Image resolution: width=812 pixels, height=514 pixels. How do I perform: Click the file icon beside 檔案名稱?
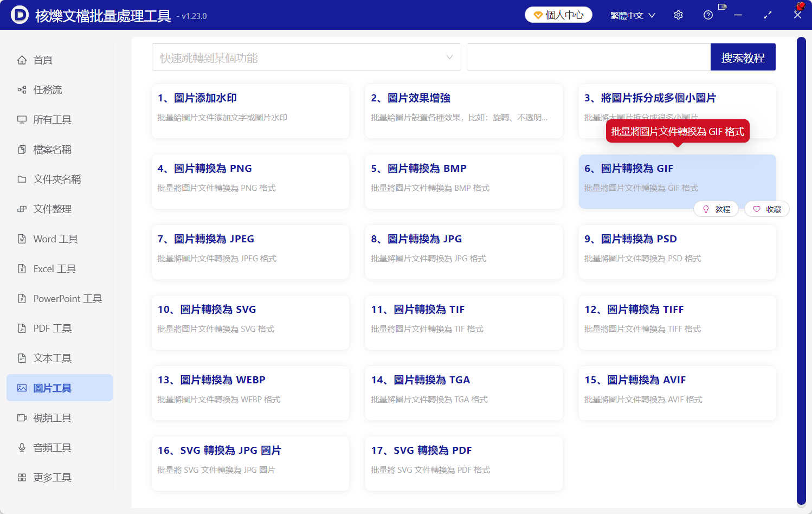[x=22, y=149]
